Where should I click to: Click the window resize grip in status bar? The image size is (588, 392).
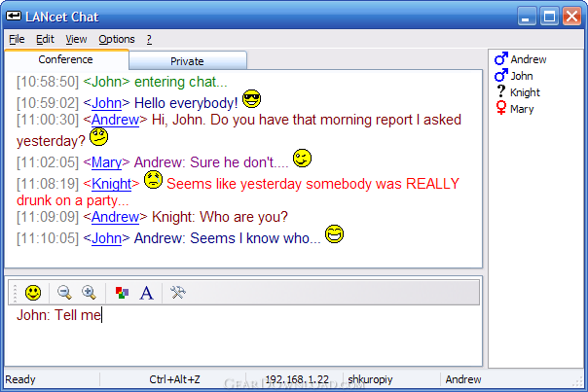(578, 382)
